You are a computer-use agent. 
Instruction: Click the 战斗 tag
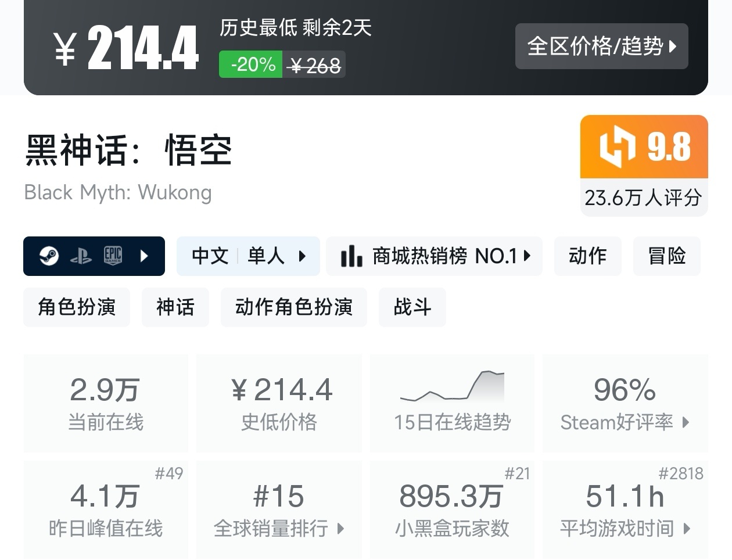click(412, 307)
